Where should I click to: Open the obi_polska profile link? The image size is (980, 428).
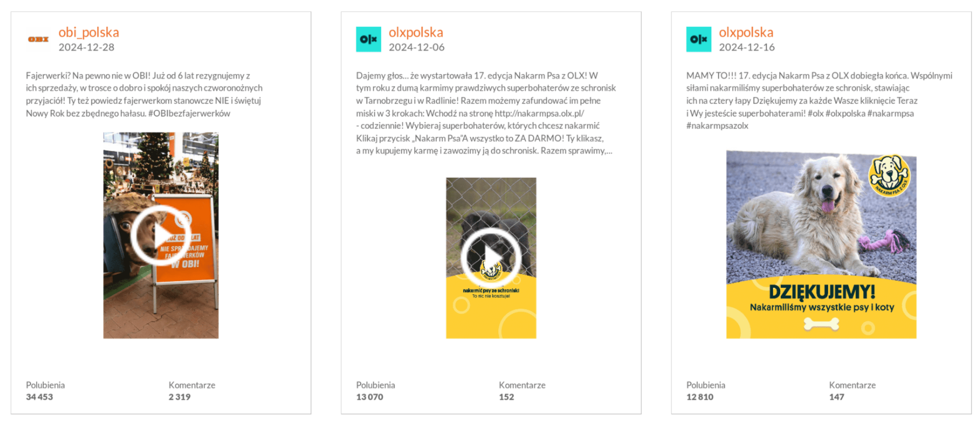click(x=88, y=32)
